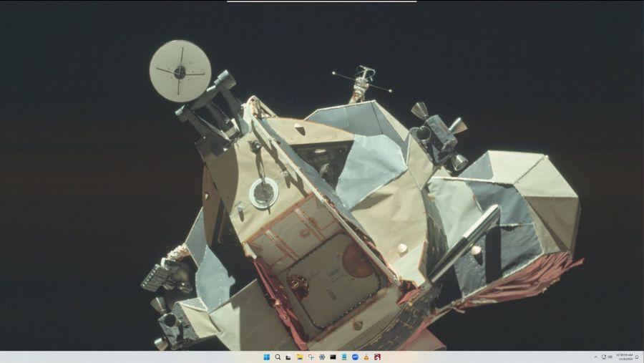The width and height of the screenshot is (644, 363).
Task: Open Task View in taskbar
Action: click(x=289, y=357)
